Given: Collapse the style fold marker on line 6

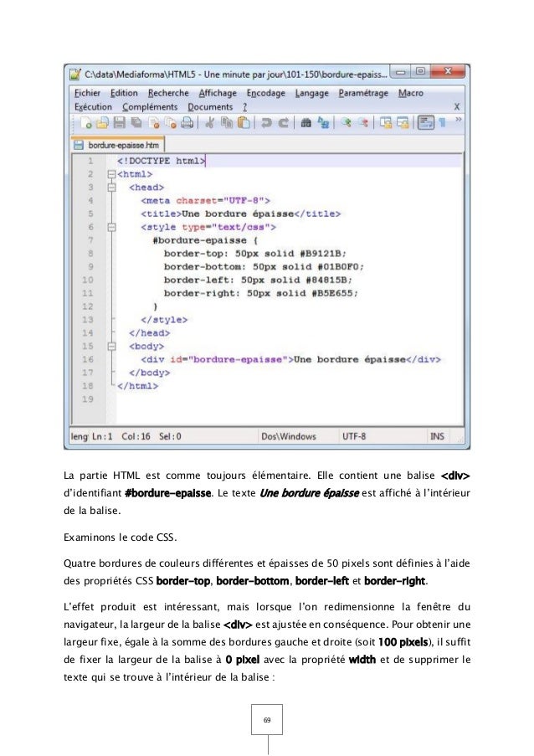Looking at the screenshot, I should click(112, 227).
